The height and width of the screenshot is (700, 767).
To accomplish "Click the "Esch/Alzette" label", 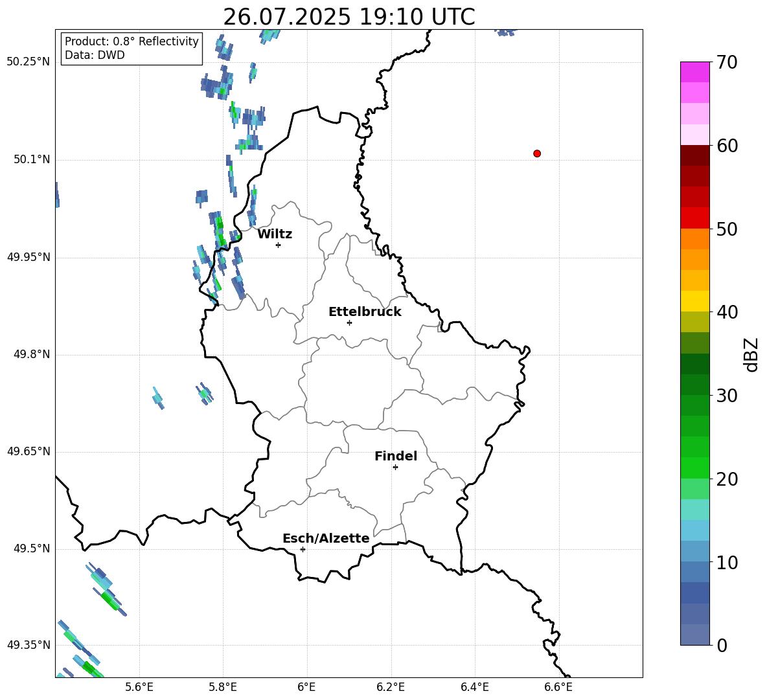I will click(x=326, y=538).
